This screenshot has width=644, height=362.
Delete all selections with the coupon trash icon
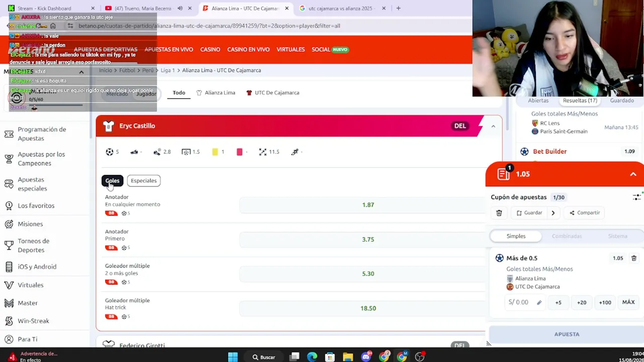coord(499,213)
